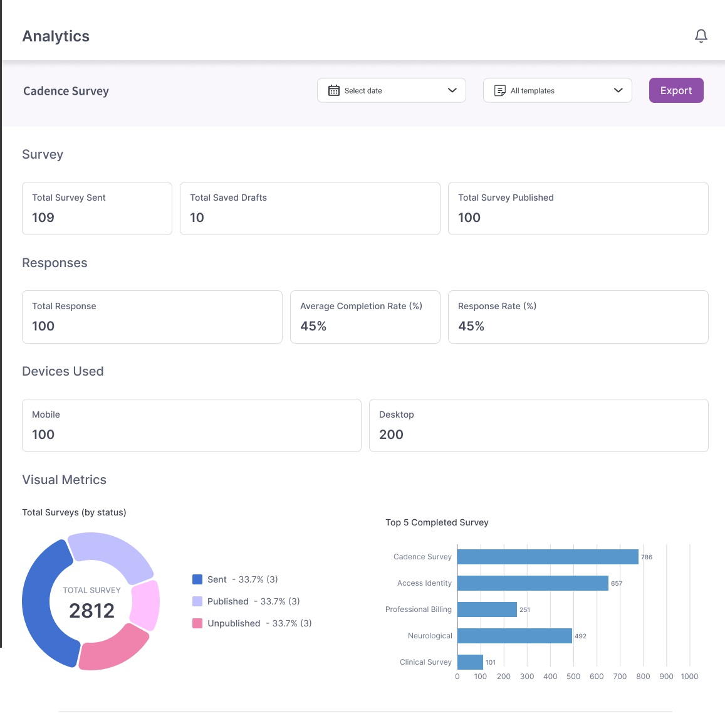Open the Total Survey Published card

point(578,208)
